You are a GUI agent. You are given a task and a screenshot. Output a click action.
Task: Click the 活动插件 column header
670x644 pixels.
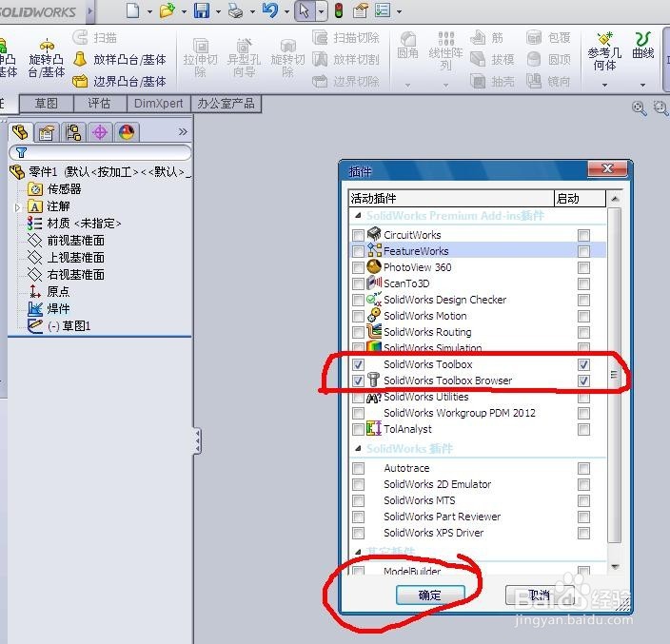pos(451,199)
